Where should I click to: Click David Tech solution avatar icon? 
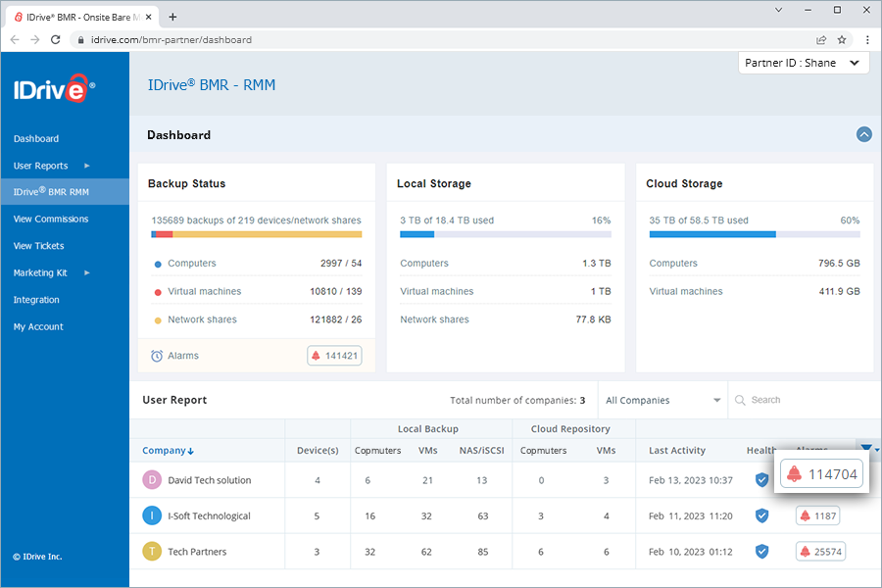pyautogui.click(x=152, y=480)
